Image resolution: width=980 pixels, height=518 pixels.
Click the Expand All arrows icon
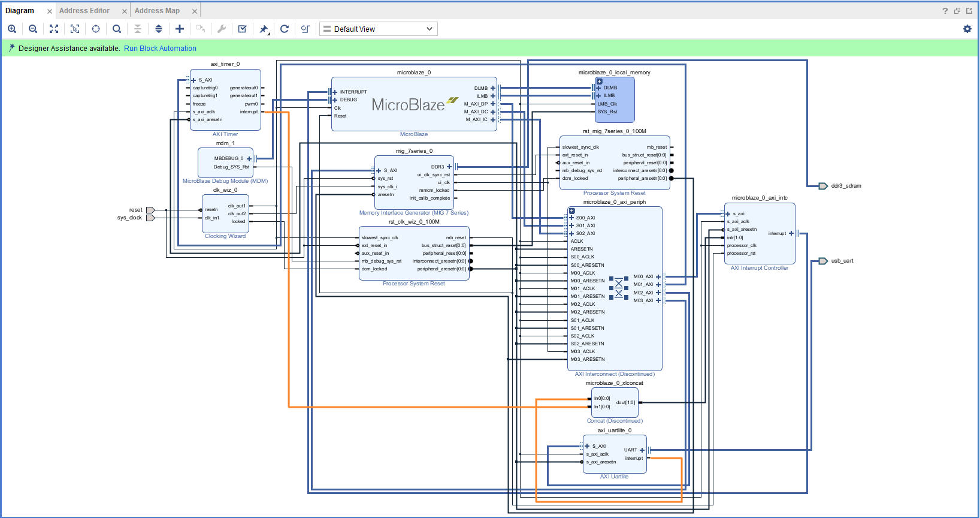(x=159, y=29)
